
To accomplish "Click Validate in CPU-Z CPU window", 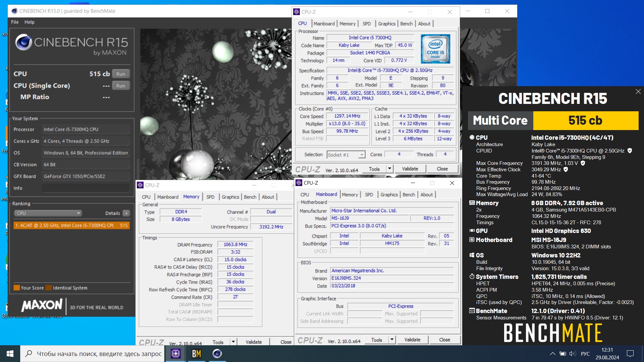I will [x=410, y=169].
